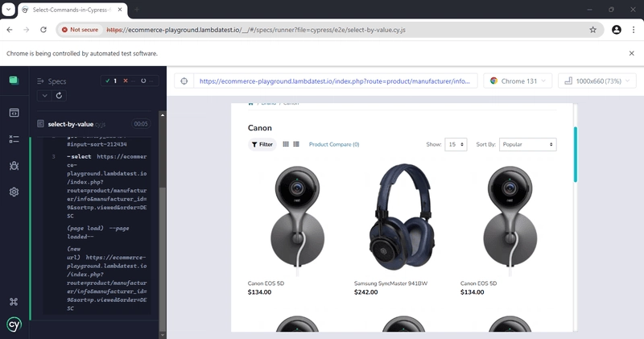Screen dimensions: 644x339
Task: Switch products to grid view
Action: (286, 144)
